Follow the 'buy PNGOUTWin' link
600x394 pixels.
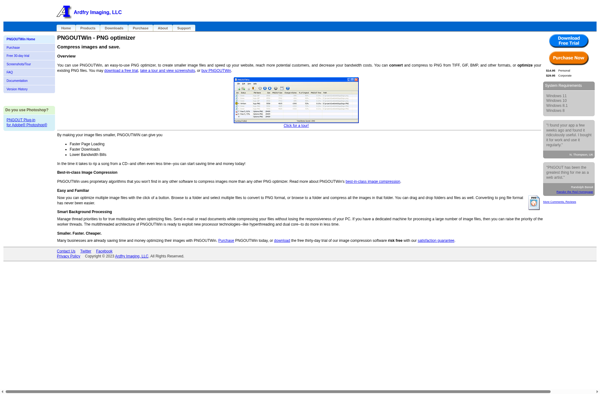click(216, 71)
